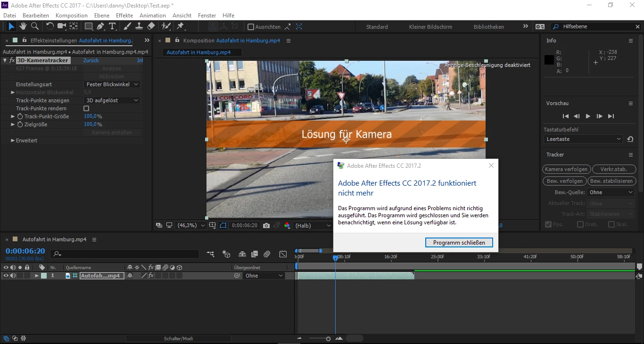Click the timeline zoom slider handle
Screen dimensions: 644x344
pyautogui.click(x=328, y=339)
